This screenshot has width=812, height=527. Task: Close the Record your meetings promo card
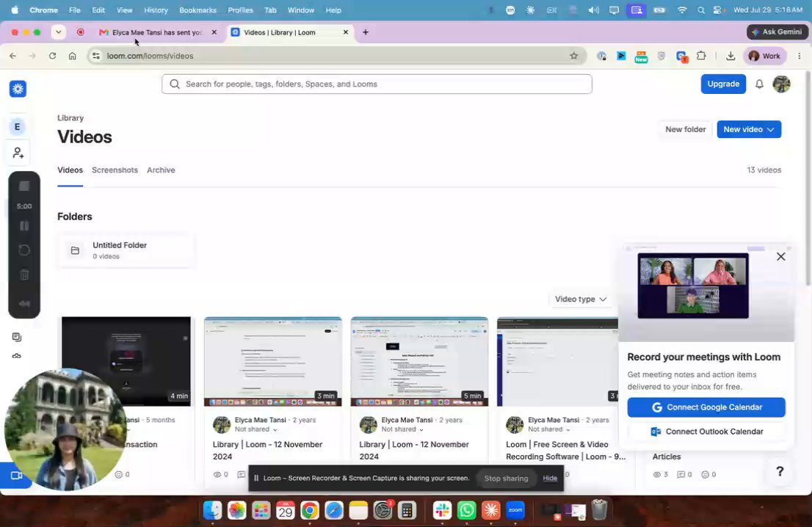780,257
